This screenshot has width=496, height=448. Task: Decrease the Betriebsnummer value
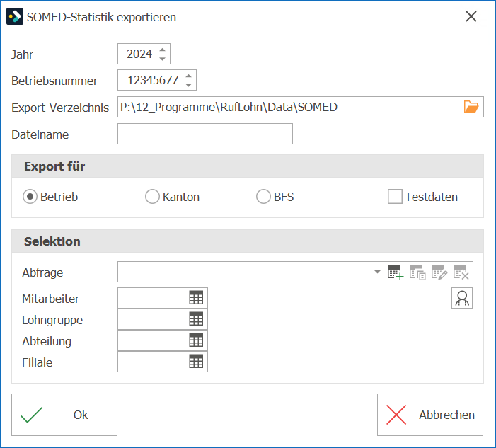188,85
